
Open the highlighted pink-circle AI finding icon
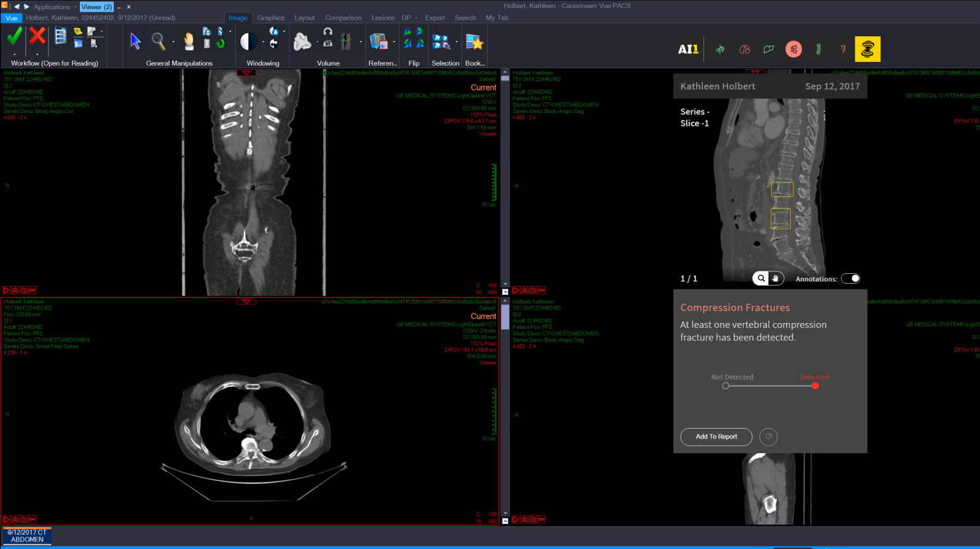coord(794,49)
